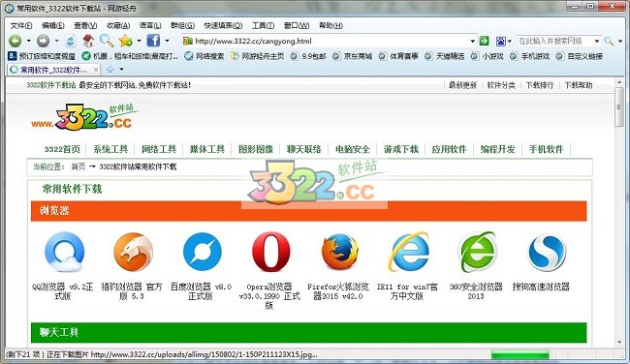Open the IE11 blue e icon
Screen dimensions: 630x364
coord(409,252)
